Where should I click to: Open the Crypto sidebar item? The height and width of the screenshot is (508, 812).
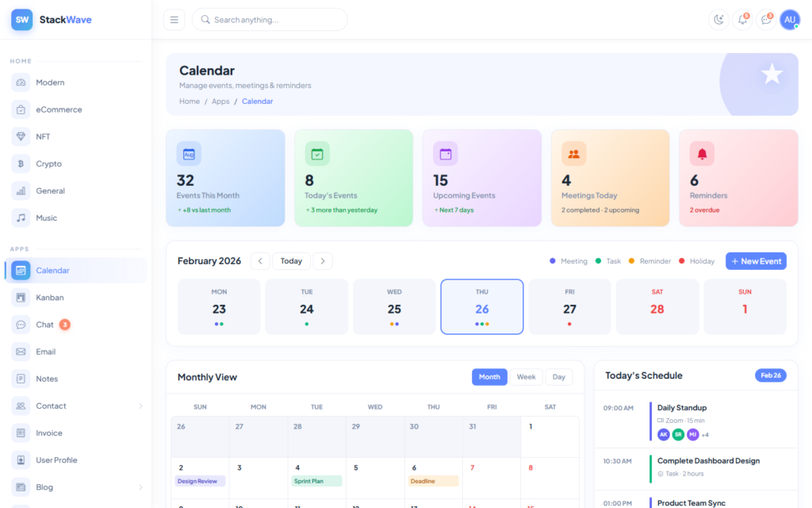point(76,164)
